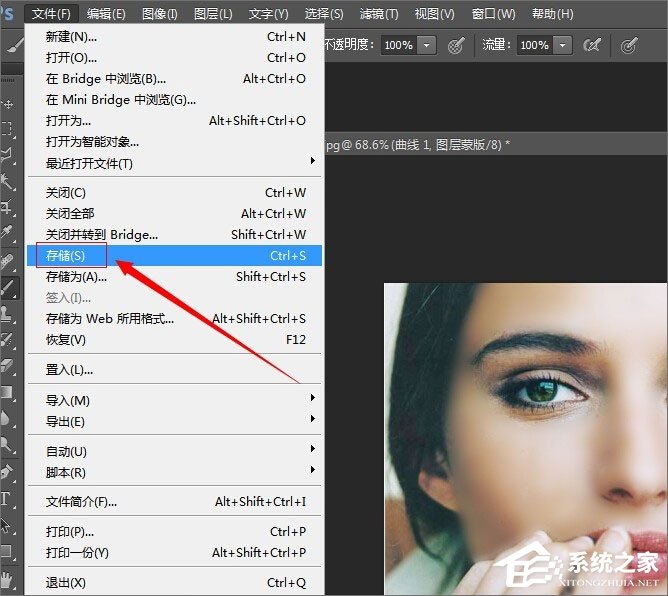Choose 退出(X) to quit Photoshop
This screenshot has width=668, height=596.
coord(175,582)
